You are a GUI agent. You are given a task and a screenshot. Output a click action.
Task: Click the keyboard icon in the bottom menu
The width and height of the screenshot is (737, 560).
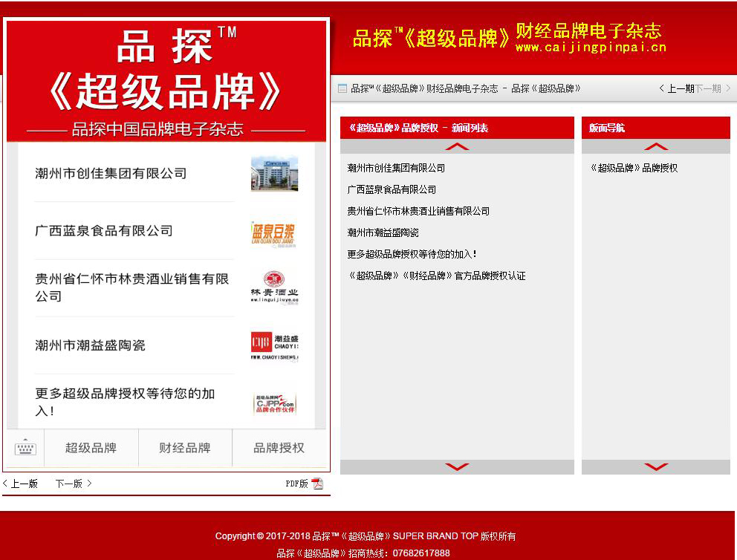click(x=25, y=448)
